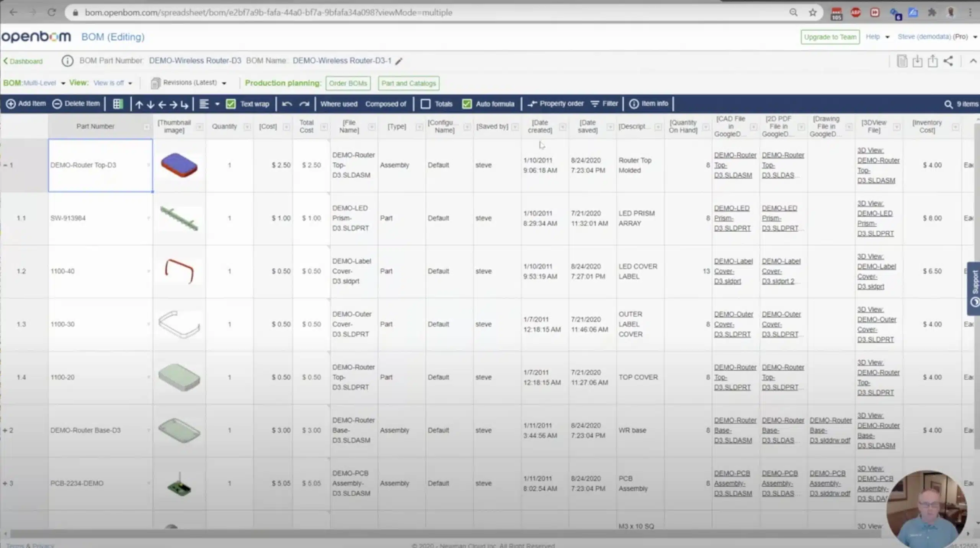Click Composed of in the toolbar
Screen dimensions: 980x548
pos(385,104)
